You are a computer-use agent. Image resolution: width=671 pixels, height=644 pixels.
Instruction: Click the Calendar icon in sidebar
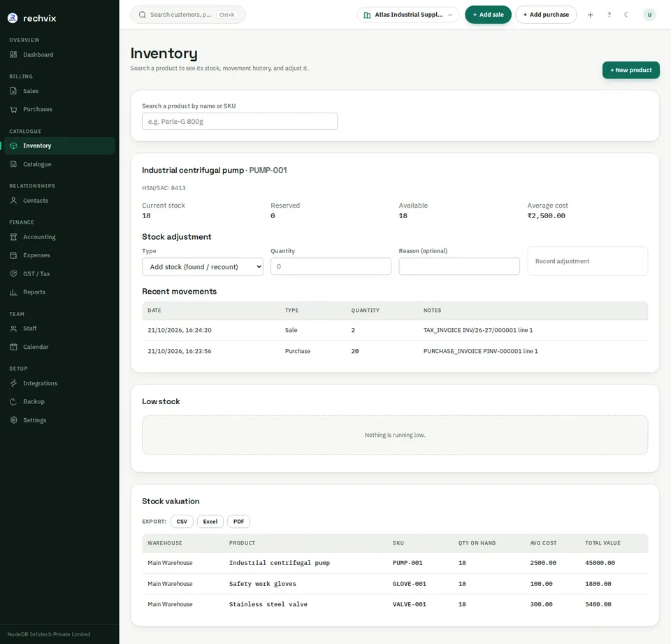tap(14, 347)
